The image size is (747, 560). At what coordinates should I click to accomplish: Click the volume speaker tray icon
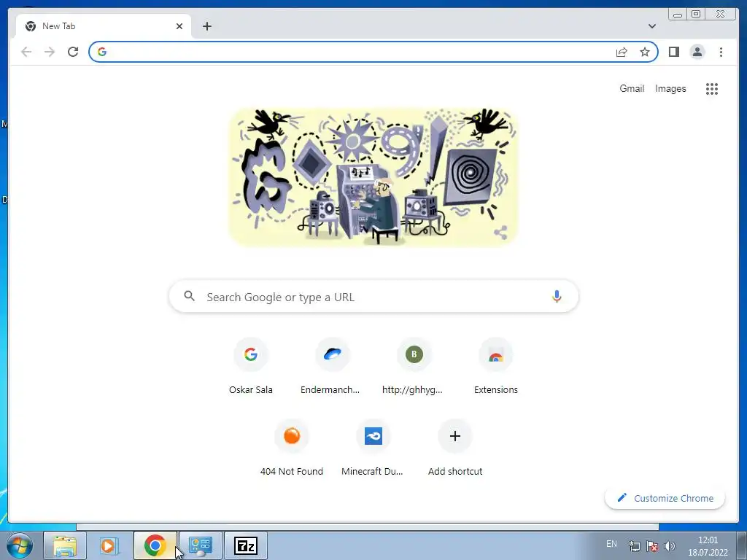(x=670, y=545)
